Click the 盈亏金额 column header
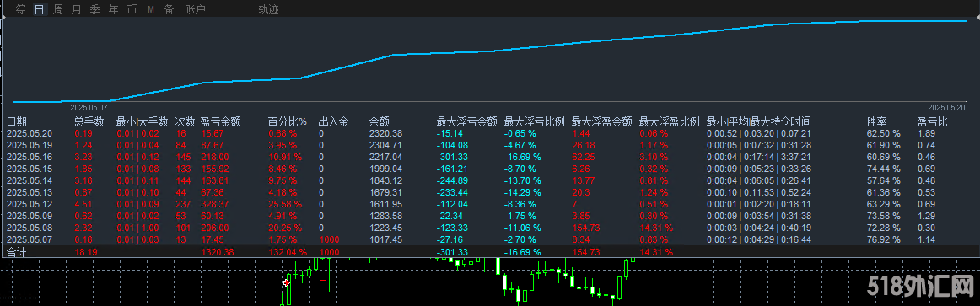Image resolution: width=980 pixels, height=306 pixels. coord(221,121)
